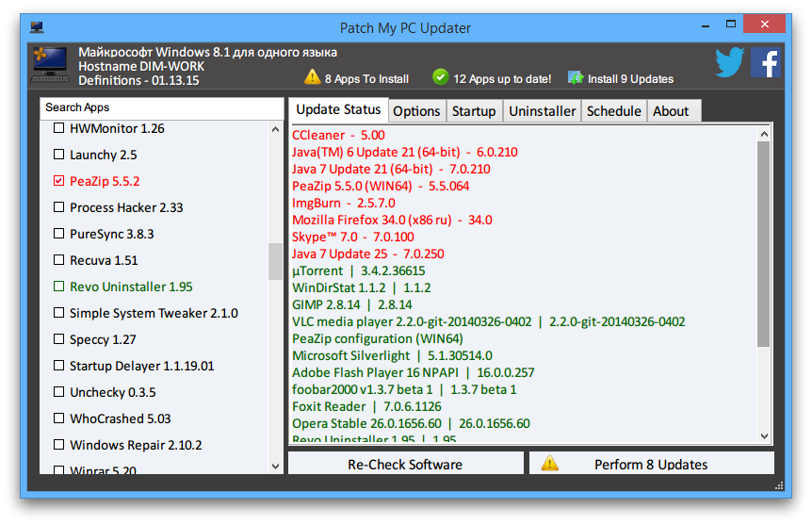The image size is (812, 525).
Task: Open the Facebook icon
Action: [766, 63]
